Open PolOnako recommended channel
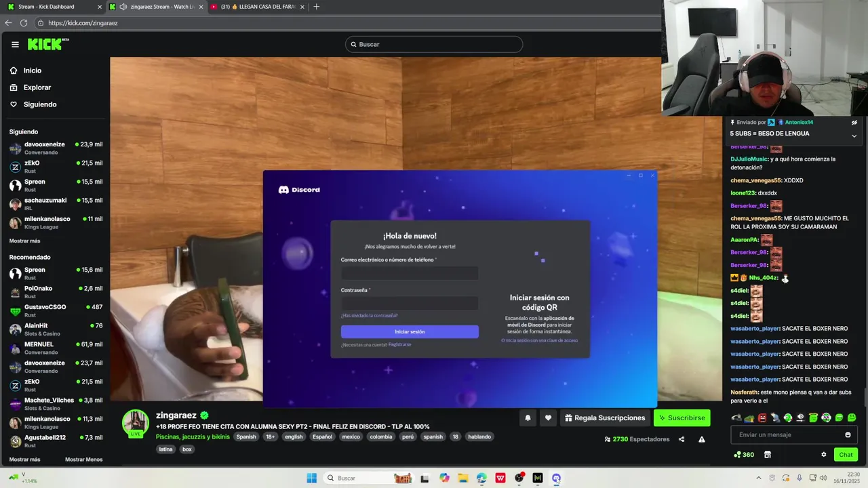 [56, 291]
